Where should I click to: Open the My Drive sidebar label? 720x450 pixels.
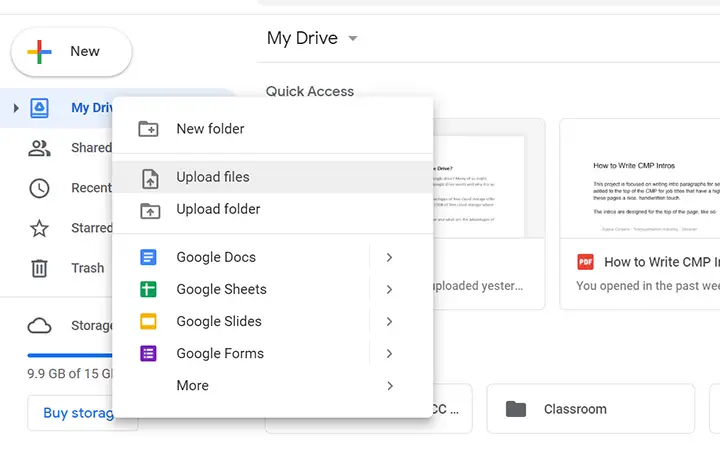(92, 108)
